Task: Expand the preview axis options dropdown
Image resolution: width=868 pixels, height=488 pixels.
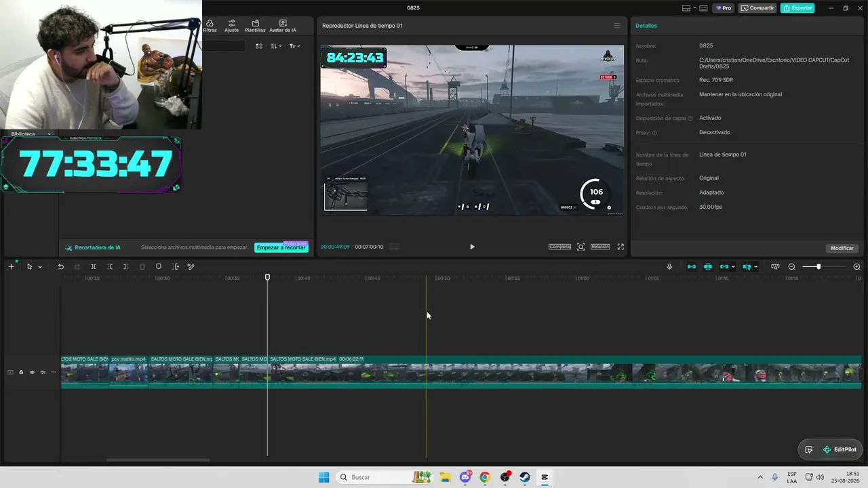Action: 755,267
